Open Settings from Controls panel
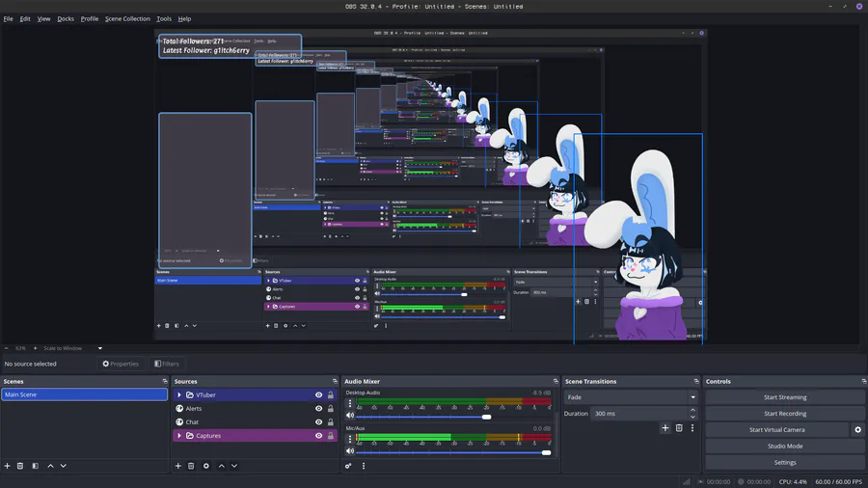 [x=785, y=463]
